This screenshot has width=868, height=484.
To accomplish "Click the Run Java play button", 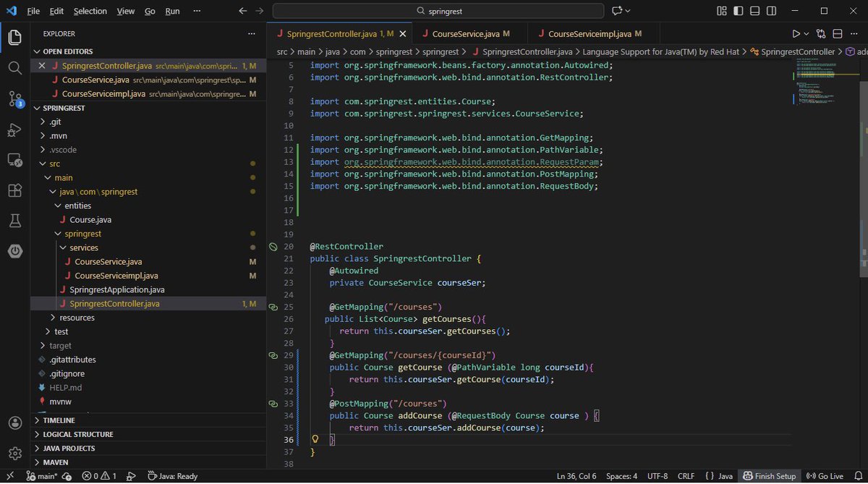I will 796,33.
